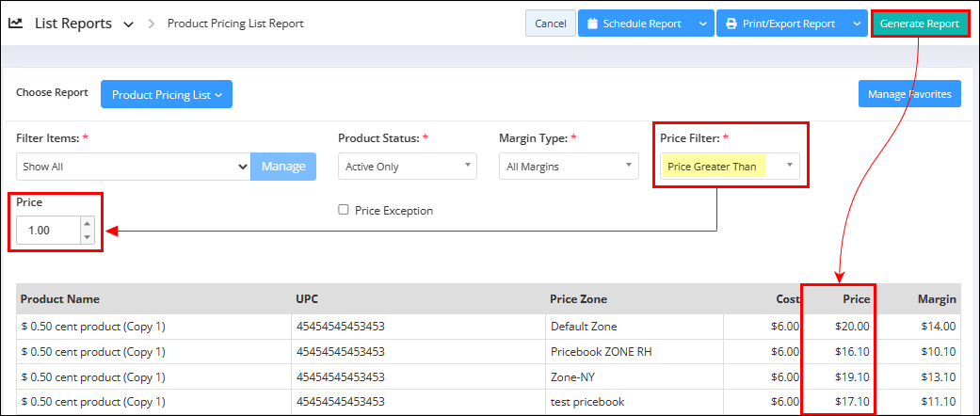This screenshot has width=980, height=416.
Task: Expand the Print/Export Report arrow menu
Action: [857, 24]
